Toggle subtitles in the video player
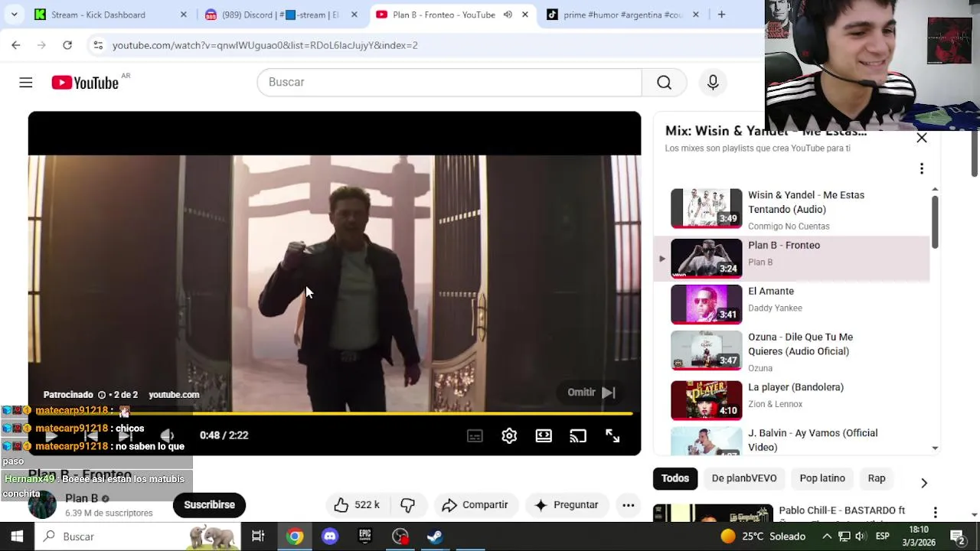This screenshot has width=980, height=551. 475,435
